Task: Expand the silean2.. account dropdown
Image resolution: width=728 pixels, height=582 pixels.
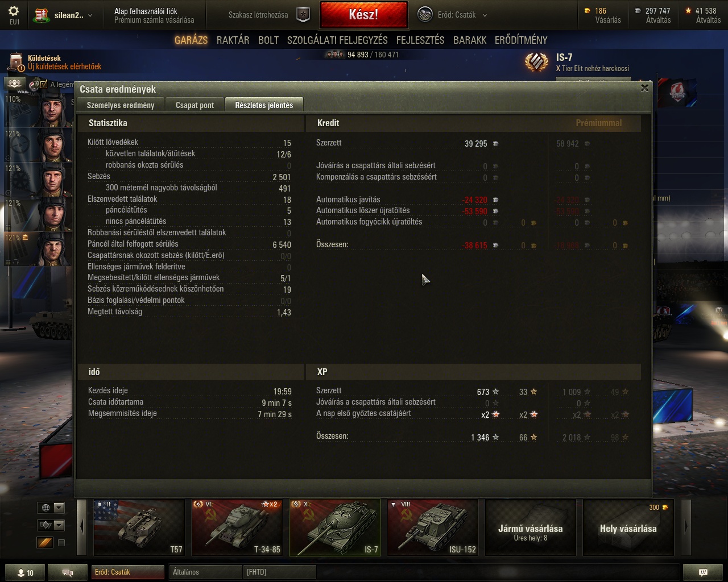Action: click(64, 15)
